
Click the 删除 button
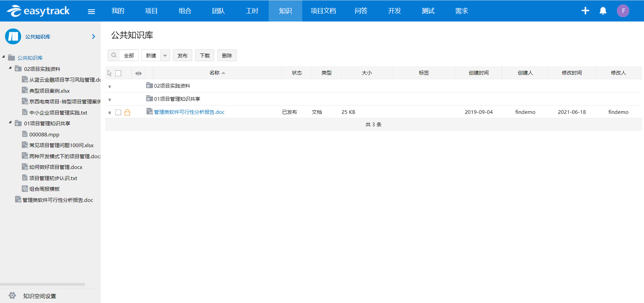coord(227,55)
